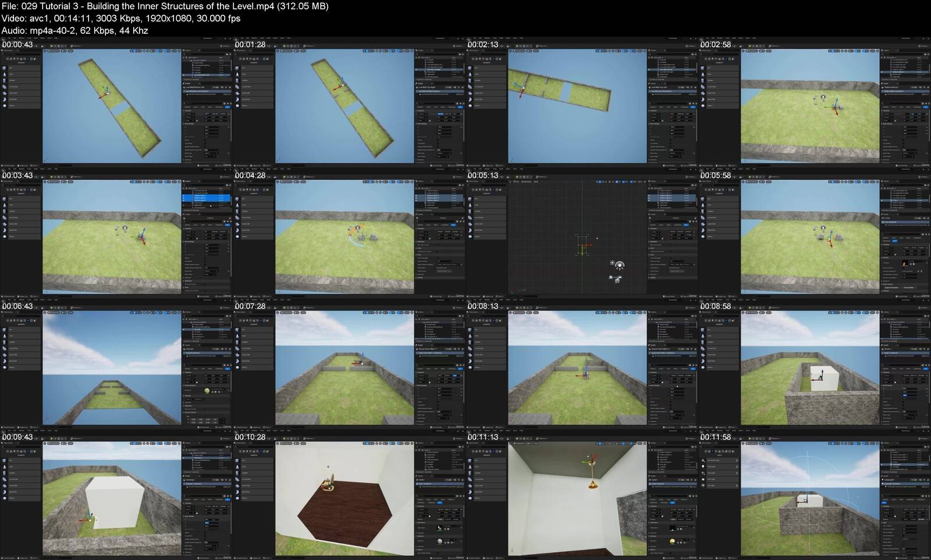931x560 pixels.
Task: Pick the frame stamped 00:05:58
Action: click(x=815, y=233)
